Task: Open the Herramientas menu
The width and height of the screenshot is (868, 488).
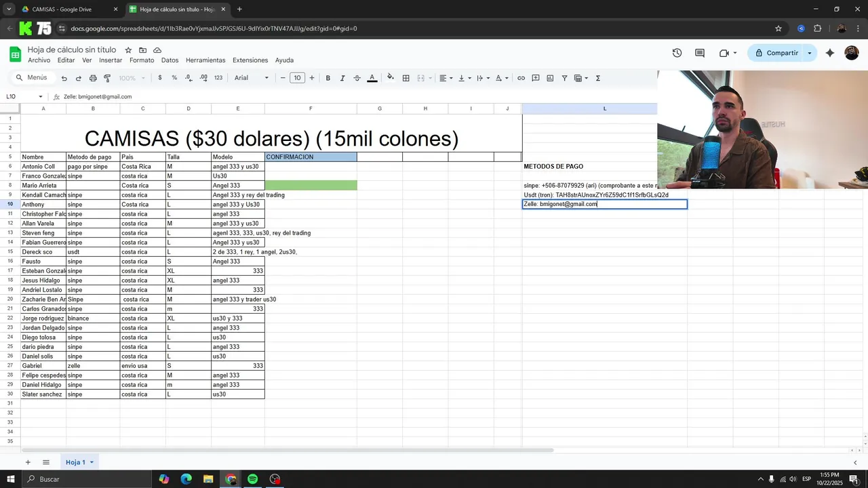Action: 205,60
